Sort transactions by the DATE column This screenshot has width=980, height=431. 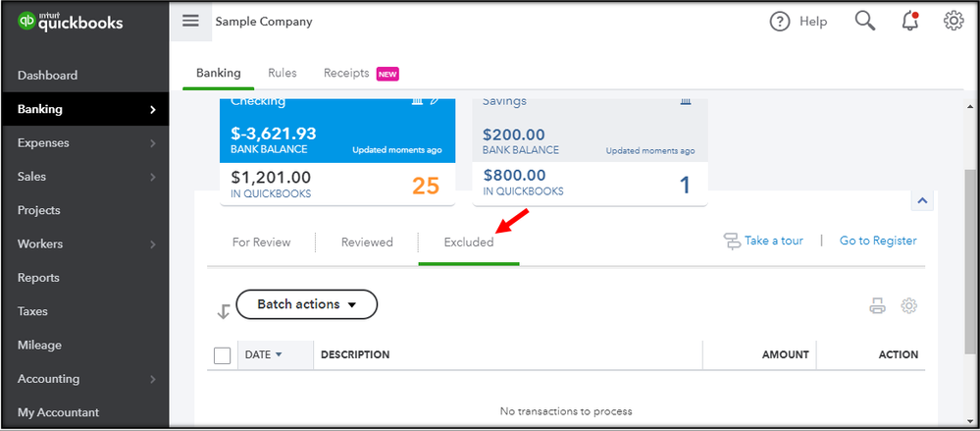pyautogui.click(x=263, y=355)
